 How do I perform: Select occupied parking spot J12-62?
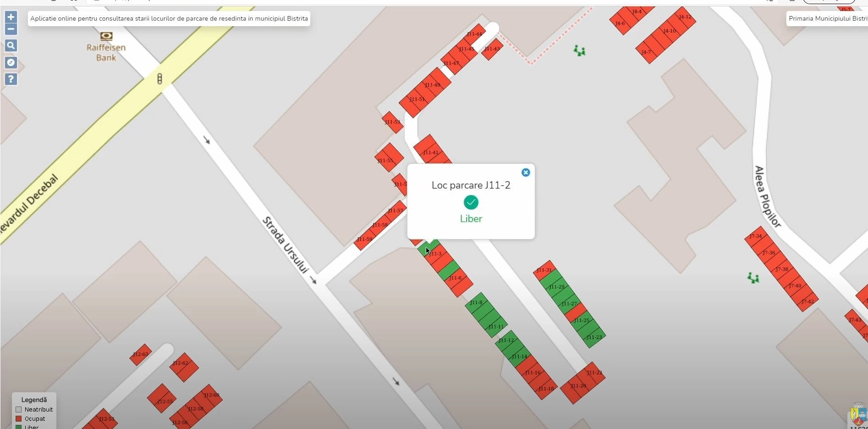pos(181,363)
